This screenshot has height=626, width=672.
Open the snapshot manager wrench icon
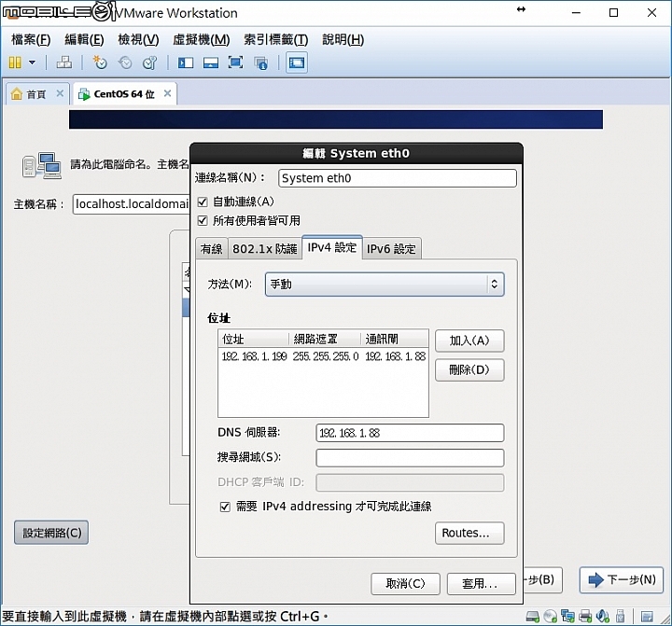(x=150, y=63)
